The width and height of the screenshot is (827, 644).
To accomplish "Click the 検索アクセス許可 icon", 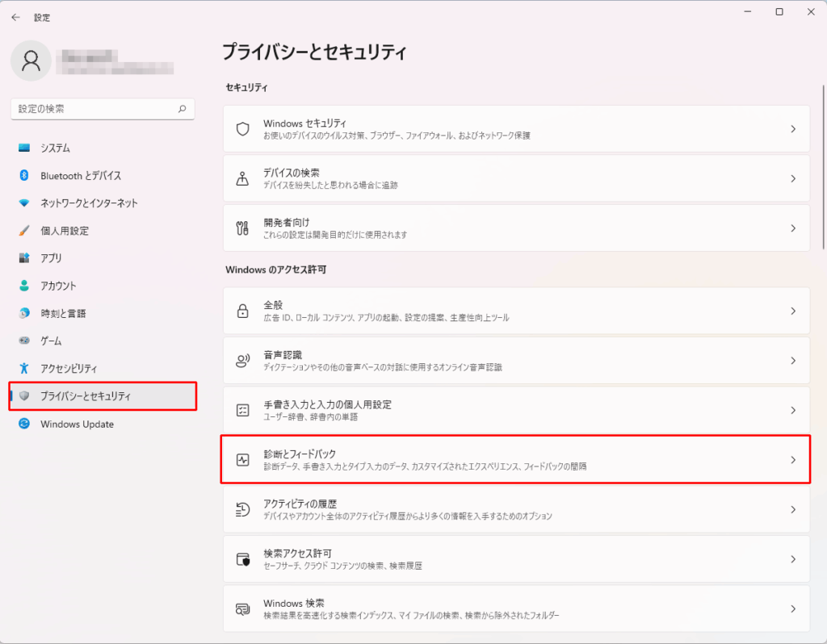I will (242, 559).
